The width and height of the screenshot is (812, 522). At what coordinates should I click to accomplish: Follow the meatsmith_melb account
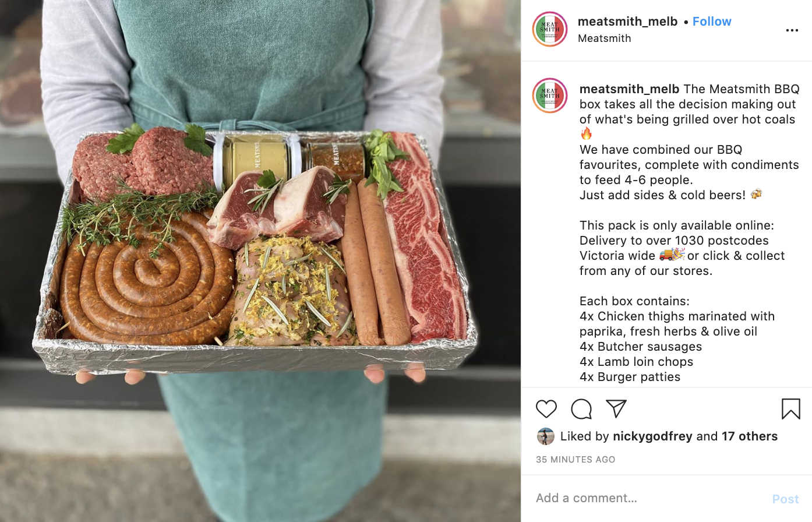[712, 22]
